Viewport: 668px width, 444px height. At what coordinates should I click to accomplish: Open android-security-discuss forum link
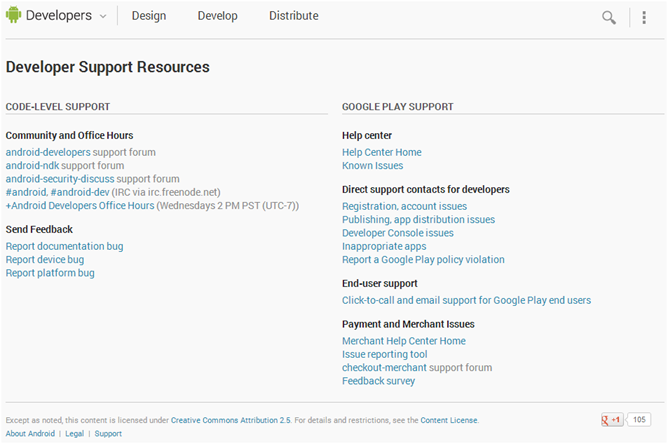tap(60, 179)
